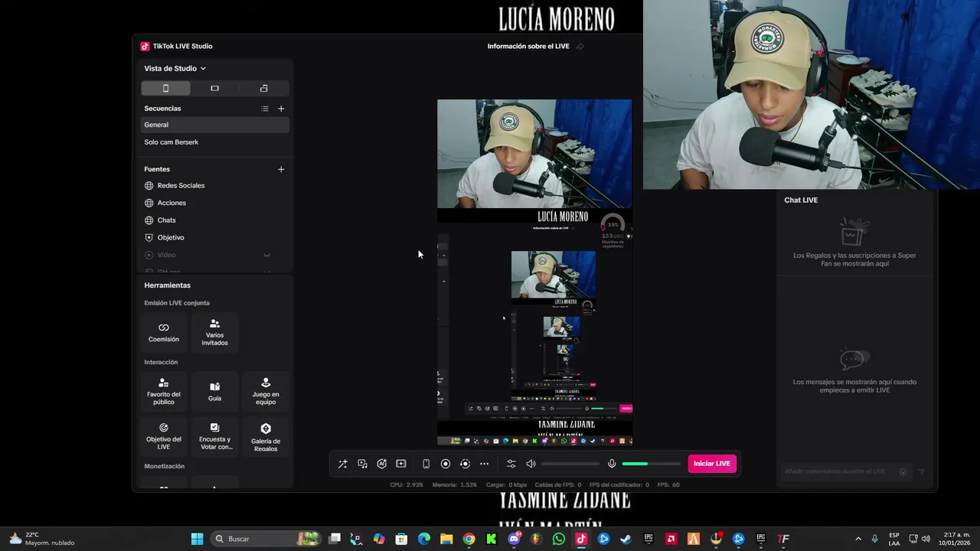Open the magic wand effects tool
The width and height of the screenshot is (980, 551).
coord(343,464)
